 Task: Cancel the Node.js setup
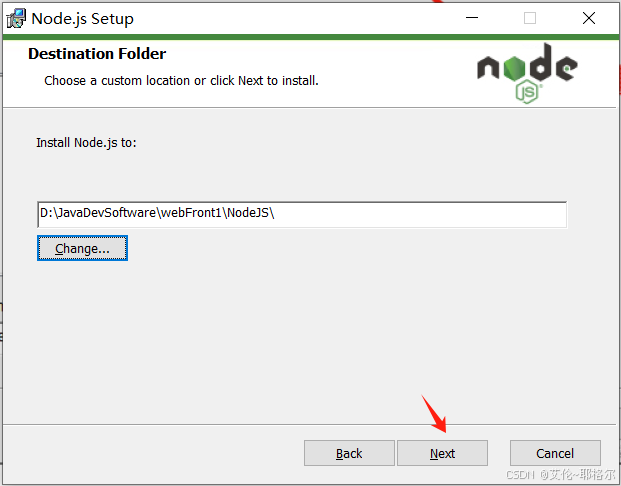[x=555, y=453]
